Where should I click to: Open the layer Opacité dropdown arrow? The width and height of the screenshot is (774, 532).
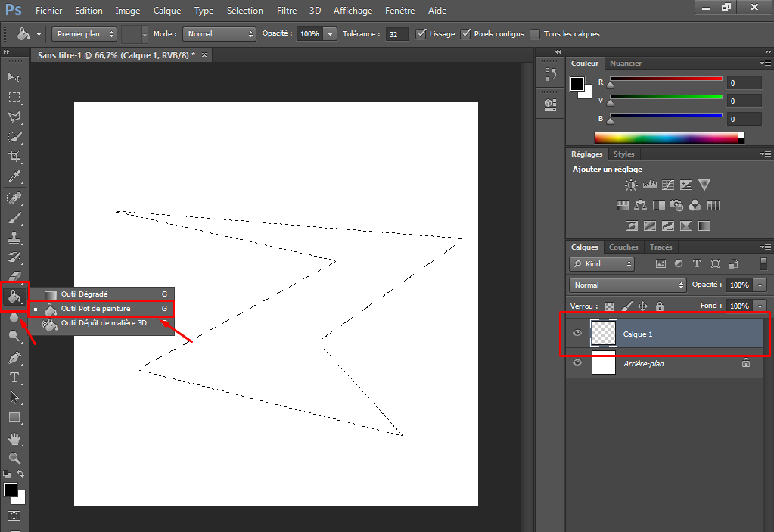click(760, 285)
